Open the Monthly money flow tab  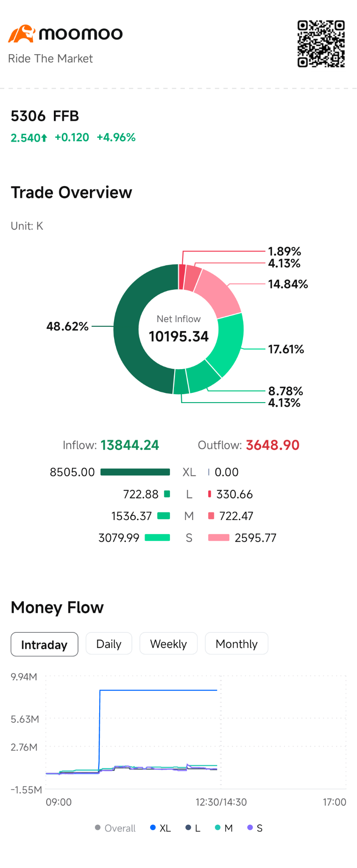point(237,644)
